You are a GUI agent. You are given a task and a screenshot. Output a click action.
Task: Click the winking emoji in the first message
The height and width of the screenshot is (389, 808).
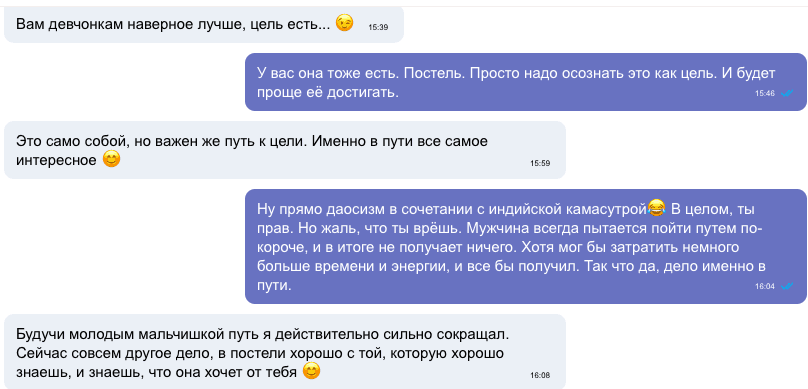[x=345, y=23]
